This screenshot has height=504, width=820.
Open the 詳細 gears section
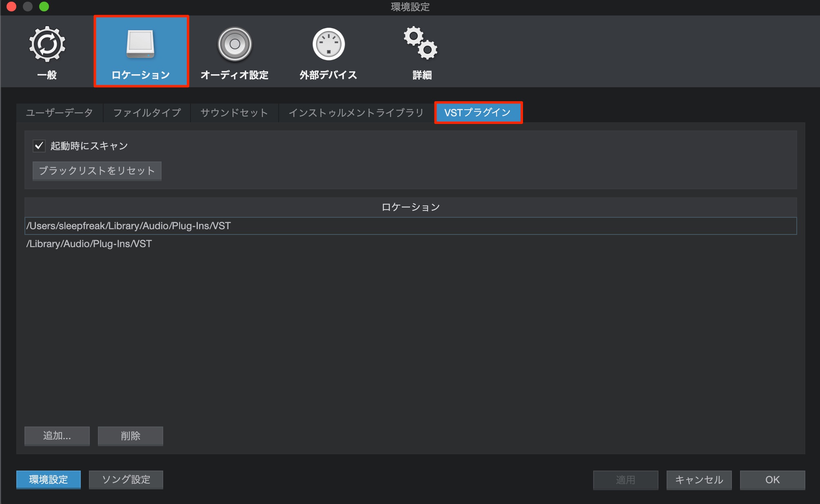coord(422,52)
